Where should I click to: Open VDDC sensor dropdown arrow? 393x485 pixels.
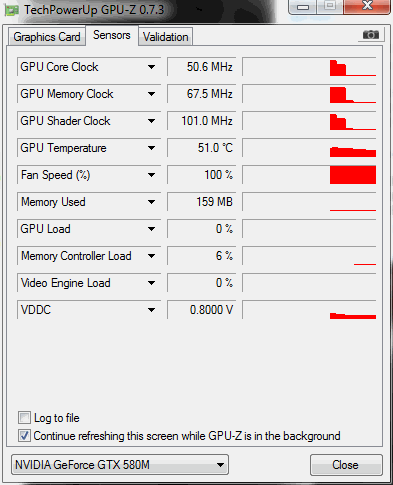[x=151, y=310]
